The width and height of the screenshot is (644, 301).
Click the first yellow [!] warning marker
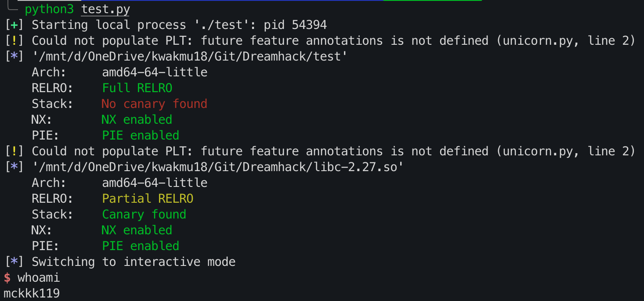point(14,40)
